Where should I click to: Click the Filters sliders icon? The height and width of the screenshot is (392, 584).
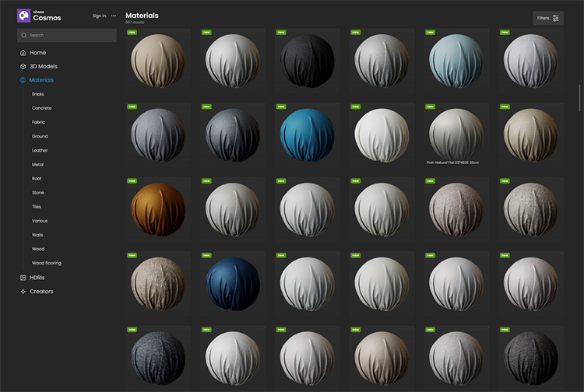(556, 18)
